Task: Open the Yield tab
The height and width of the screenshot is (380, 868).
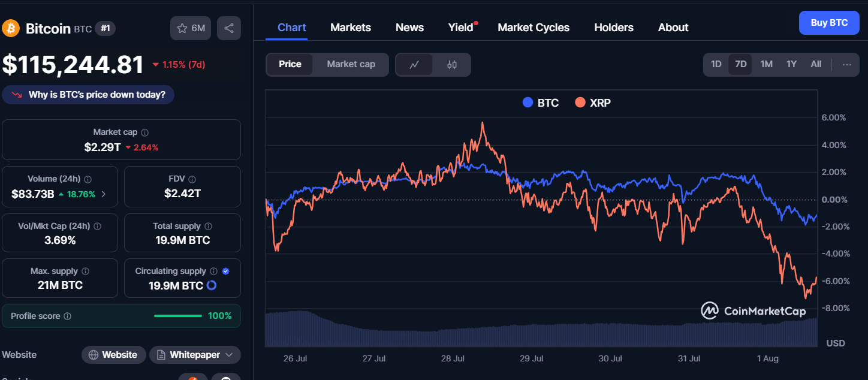Action: pyautogui.click(x=461, y=28)
